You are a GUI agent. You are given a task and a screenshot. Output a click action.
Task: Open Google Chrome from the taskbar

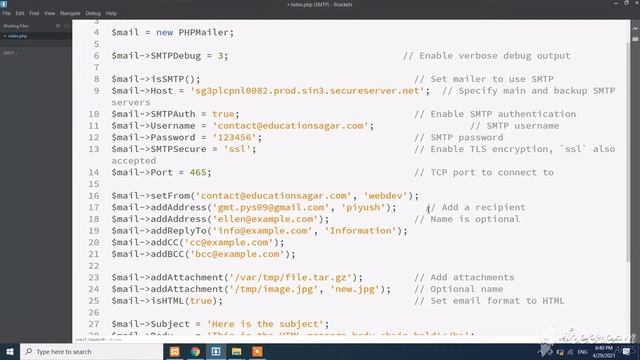195,351
